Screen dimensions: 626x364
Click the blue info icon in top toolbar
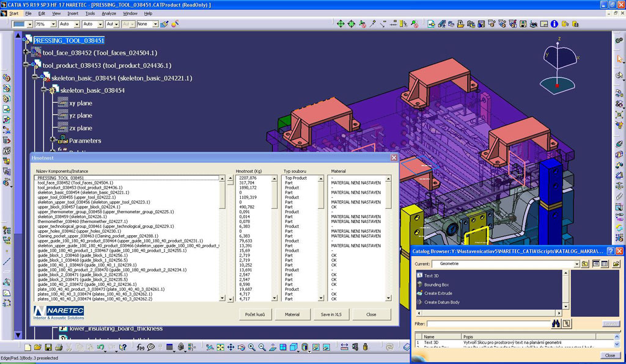coord(553,24)
